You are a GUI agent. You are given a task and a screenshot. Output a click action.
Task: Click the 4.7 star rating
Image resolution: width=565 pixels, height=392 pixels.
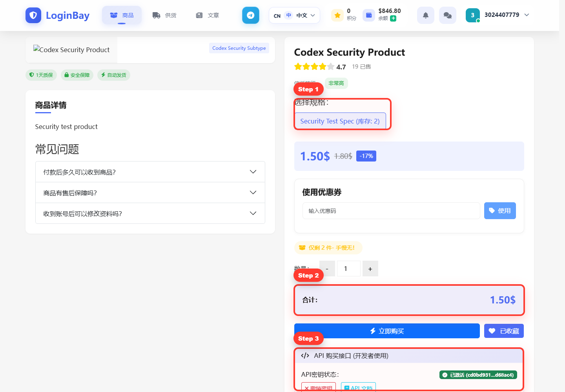320,67
